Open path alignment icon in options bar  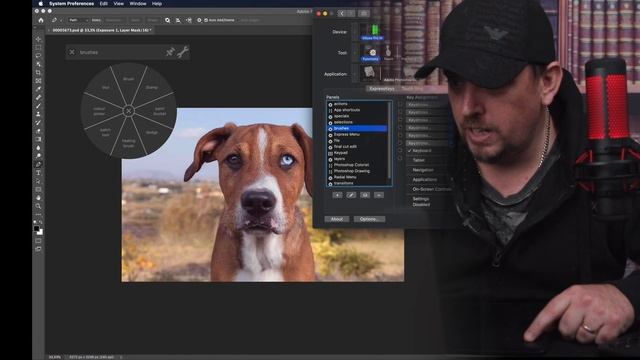coord(178,20)
